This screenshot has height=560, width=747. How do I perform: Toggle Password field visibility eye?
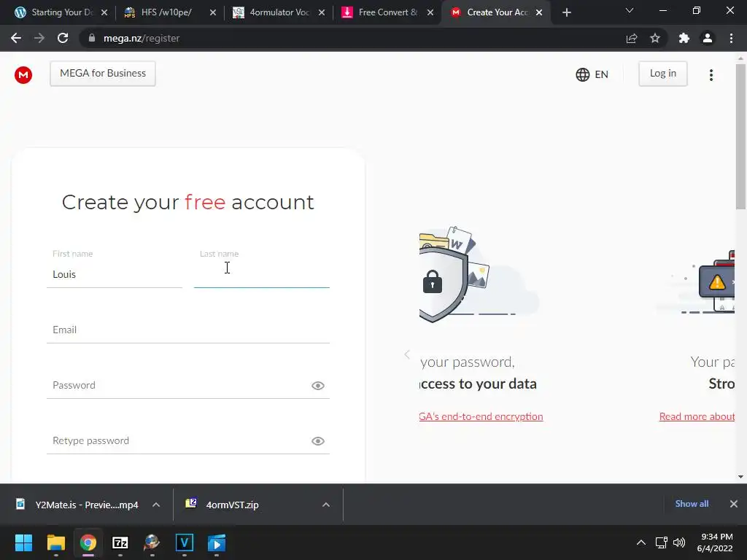tap(318, 386)
